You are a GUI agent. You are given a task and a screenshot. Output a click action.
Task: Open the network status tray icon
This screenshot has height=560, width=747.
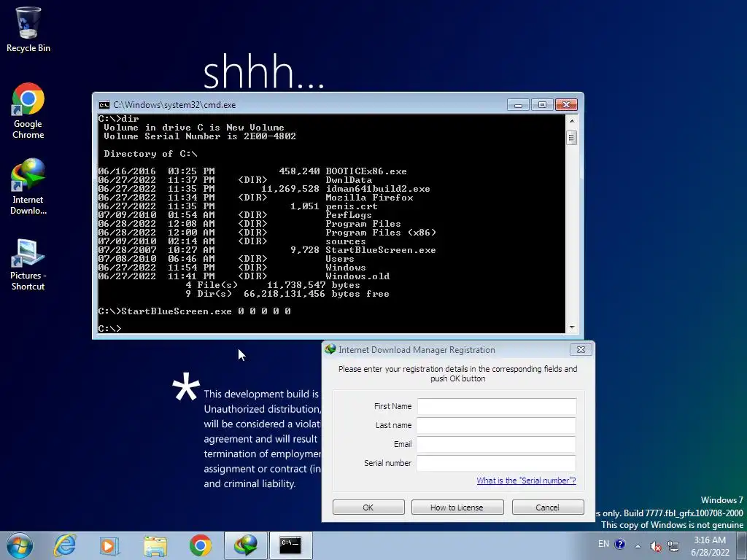coord(673,545)
